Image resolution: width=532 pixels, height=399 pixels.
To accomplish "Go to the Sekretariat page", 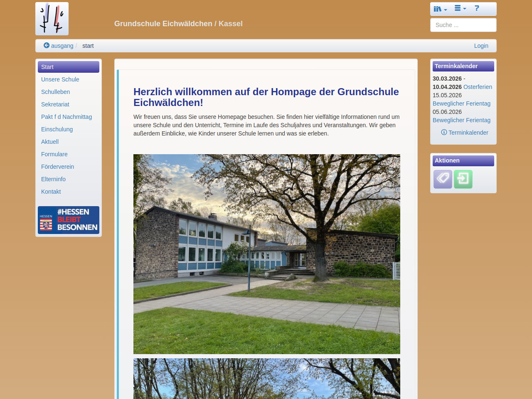I will (55, 104).
